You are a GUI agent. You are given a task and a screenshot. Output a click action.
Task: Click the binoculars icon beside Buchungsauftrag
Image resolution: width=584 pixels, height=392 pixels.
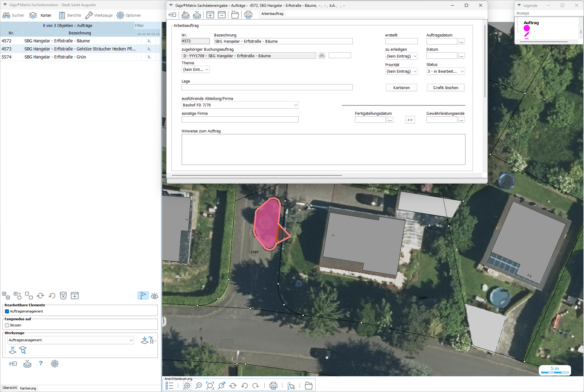[x=322, y=56]
